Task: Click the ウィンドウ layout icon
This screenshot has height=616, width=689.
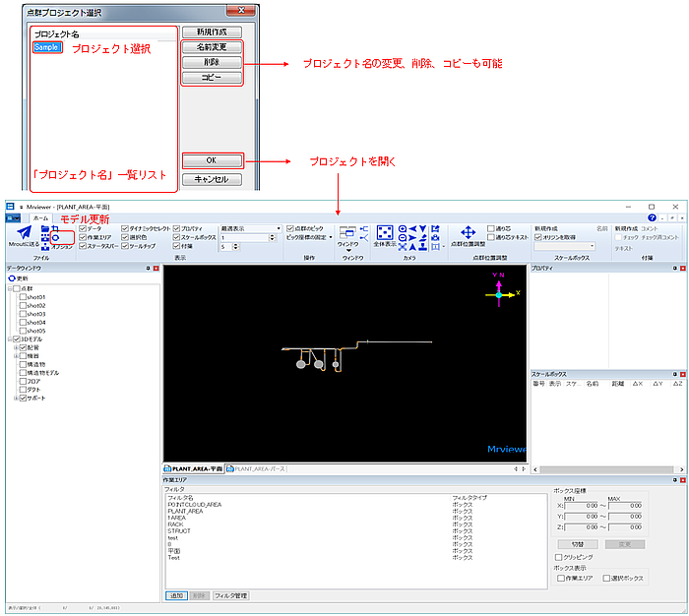Action: [347, 233]
